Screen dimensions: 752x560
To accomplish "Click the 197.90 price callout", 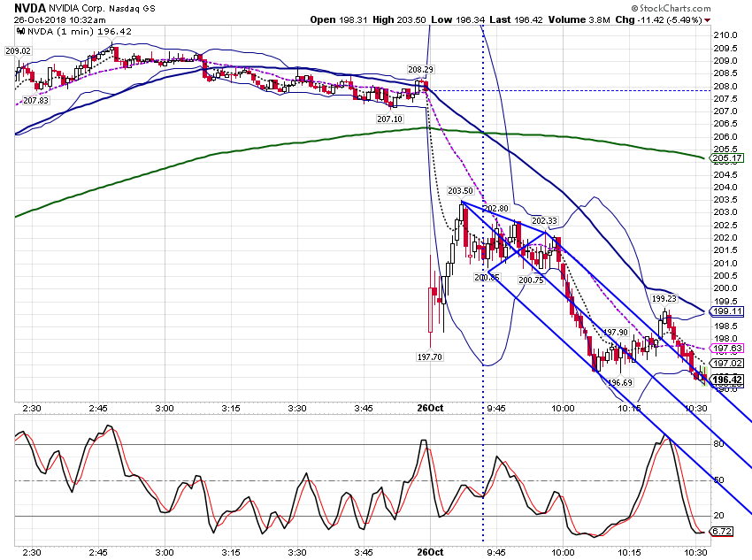I will [616, 333].
